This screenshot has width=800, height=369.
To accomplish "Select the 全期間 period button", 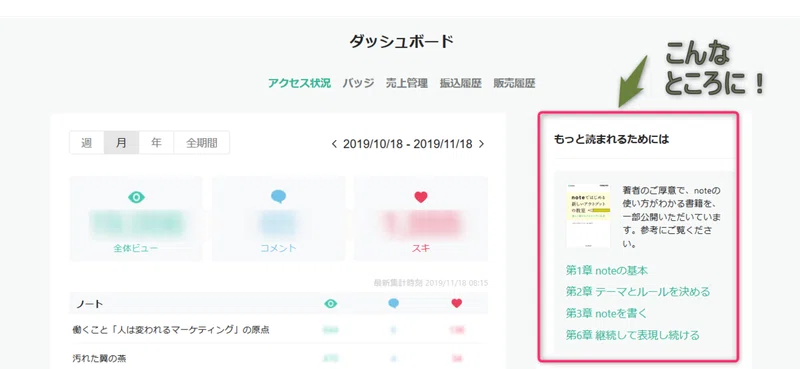I will (202, 143).
